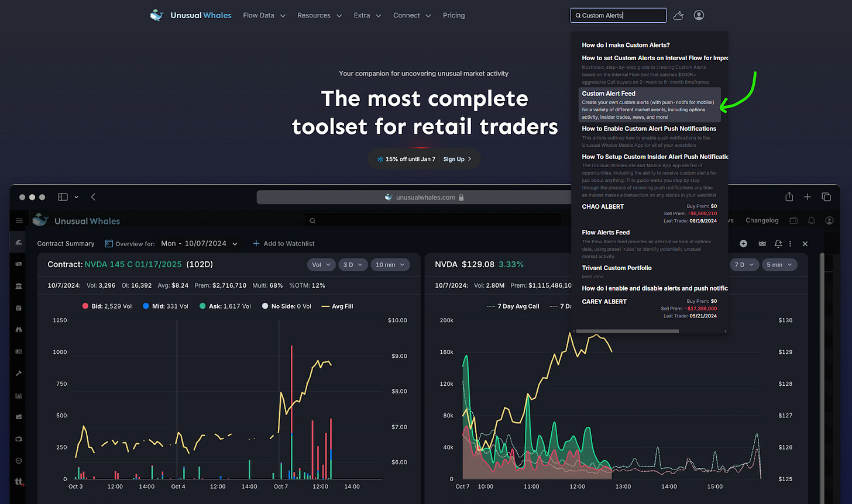Toggle the Bid volume legend series
Screen dimensions: 852x504
tap(108, 306)
